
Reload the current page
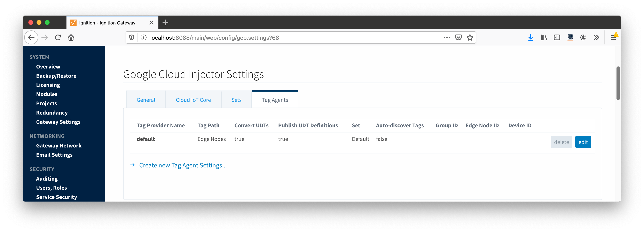click(58, 38)
